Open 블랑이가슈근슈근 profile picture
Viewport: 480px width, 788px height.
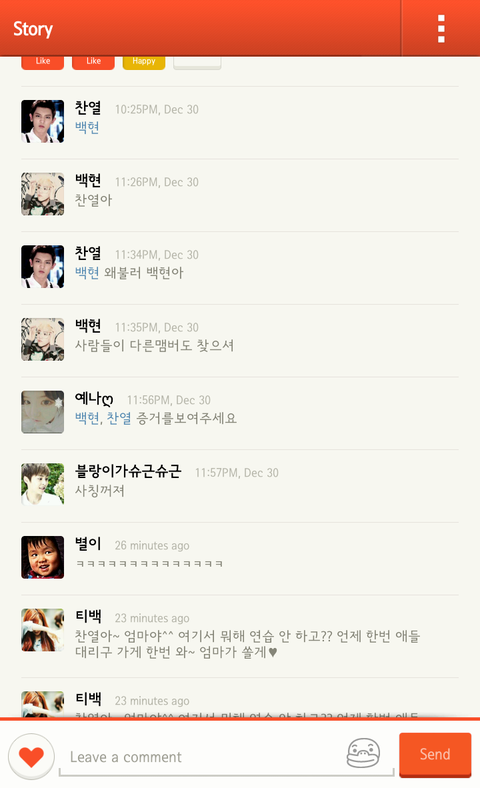(x=43, y=484)
